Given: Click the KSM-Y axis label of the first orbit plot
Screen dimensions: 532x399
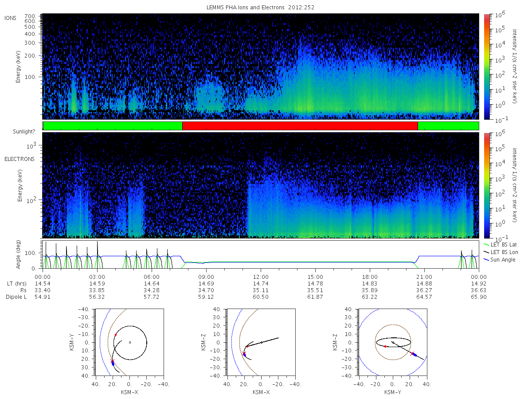Looking at the screenshot, I should (x=72, y=342).
